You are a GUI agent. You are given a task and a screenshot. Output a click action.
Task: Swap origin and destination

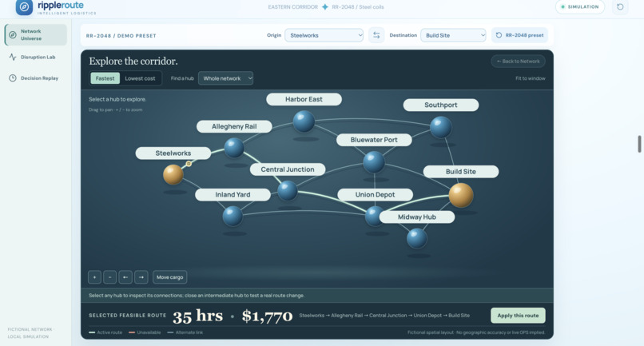click(376, 35)
